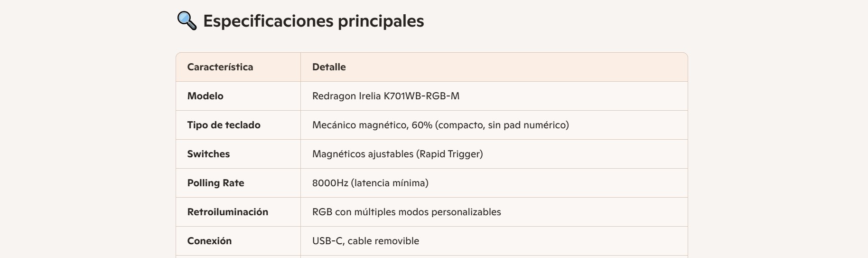The height and width of the screenshot is (258, 868).
Task: Click the 'Especificaciones principales' heading text
Action: point(313,21)
